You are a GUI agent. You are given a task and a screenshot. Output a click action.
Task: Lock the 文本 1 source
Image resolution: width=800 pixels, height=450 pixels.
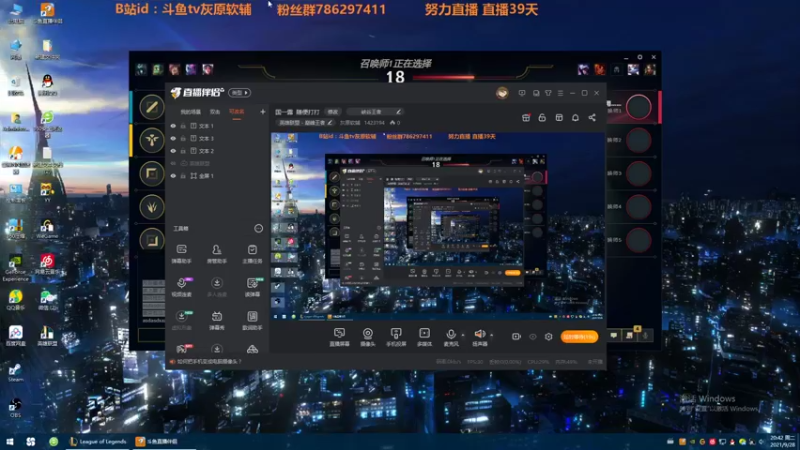tap(183, 126)
